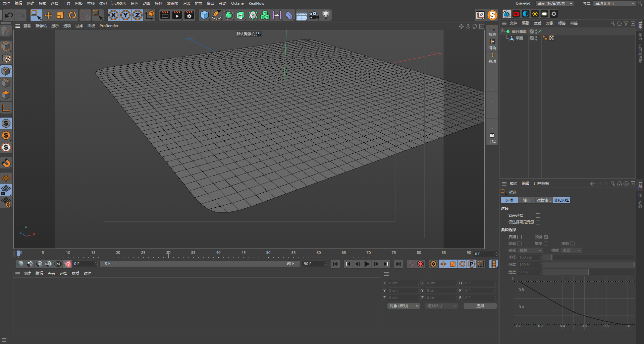Toggle the 限制 checkbox
Viewport: 644px width, 344px height.
[x=572, y=244]
